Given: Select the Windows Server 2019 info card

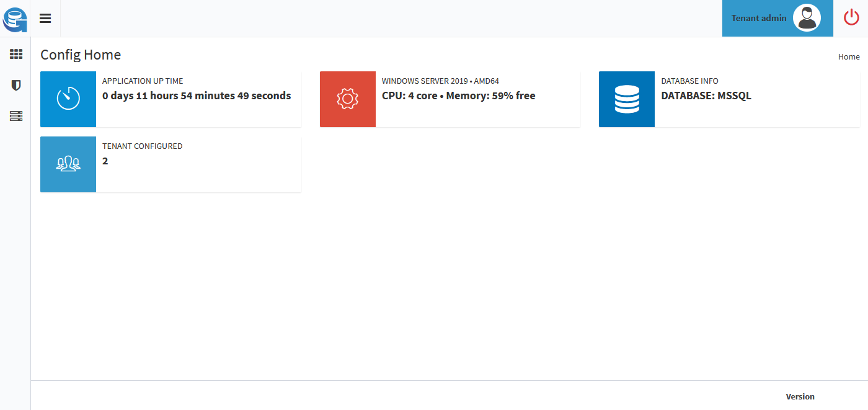Looking at the screenshot, I should pyautogui.click(x=450, y=99).
